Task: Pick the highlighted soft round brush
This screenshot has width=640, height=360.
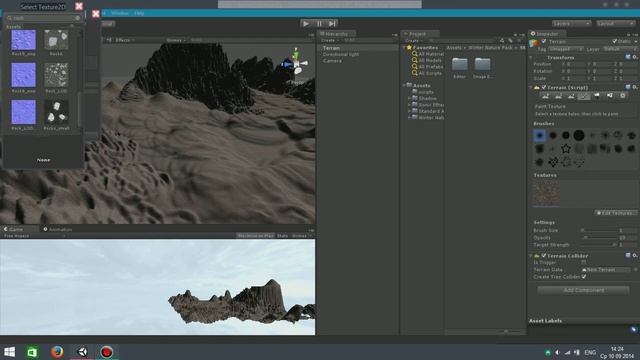Action: (540, 136)
